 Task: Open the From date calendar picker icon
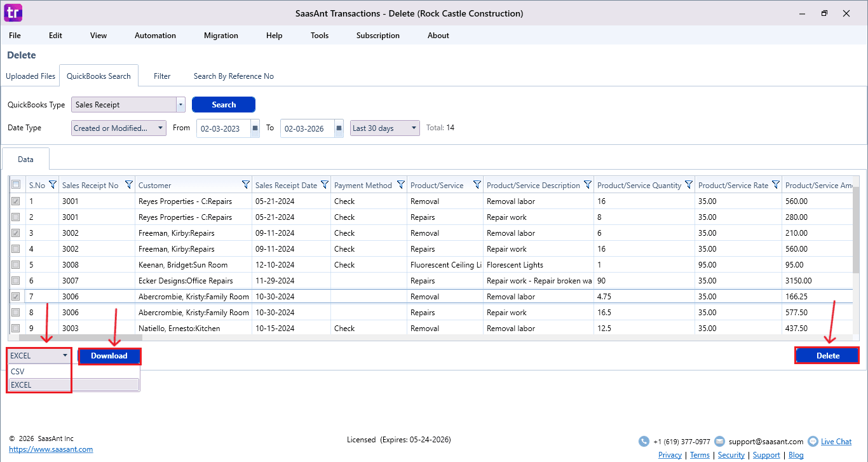(255, 128)
